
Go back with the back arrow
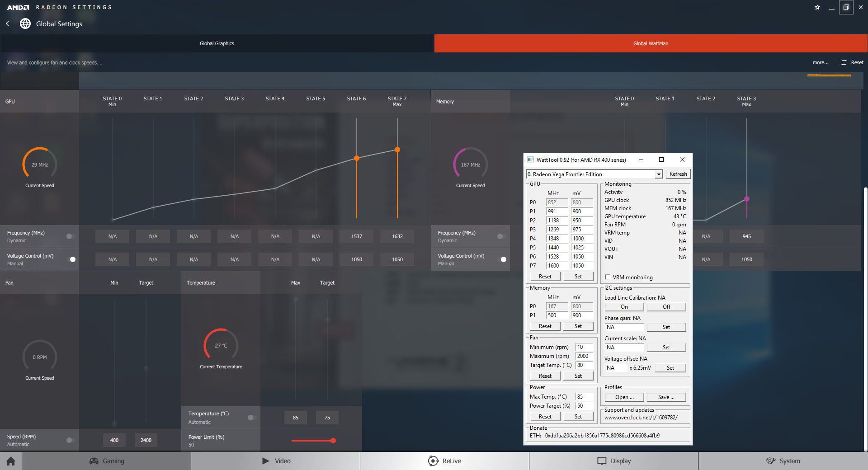7,23
